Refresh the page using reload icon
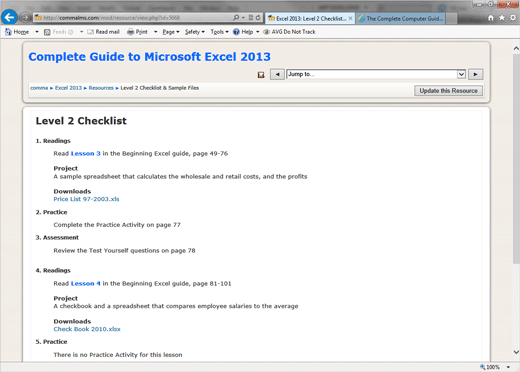 [x=258, y=18]
